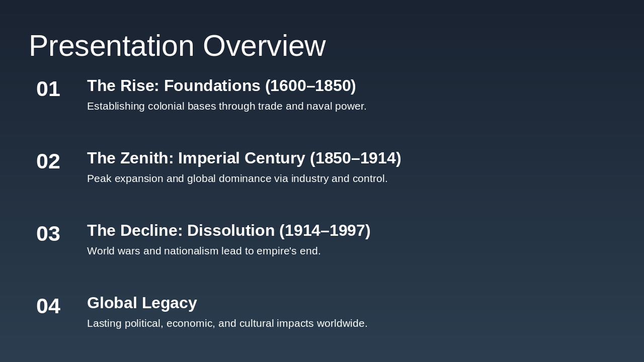
Task: Select the Global Legacy heading
Action: (142, 303)
